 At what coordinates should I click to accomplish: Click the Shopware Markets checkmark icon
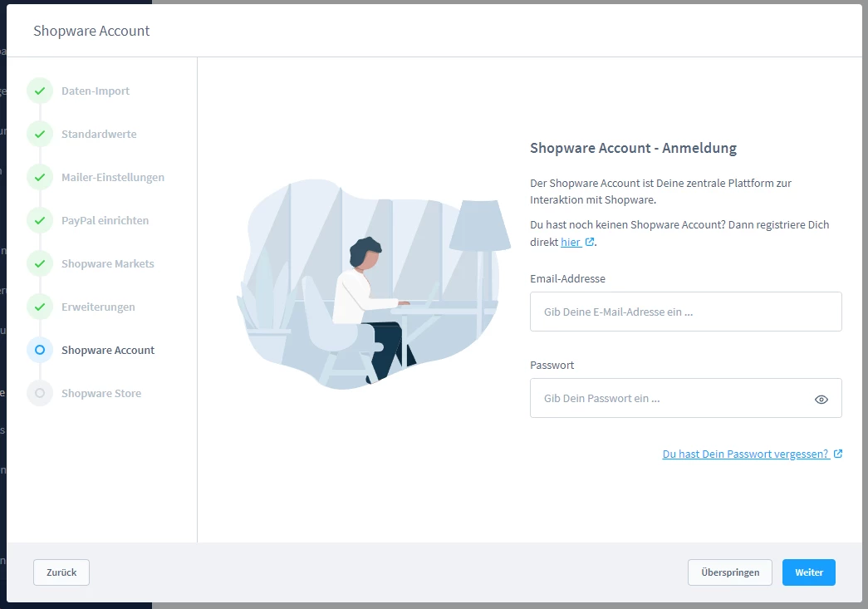(40, 264)
